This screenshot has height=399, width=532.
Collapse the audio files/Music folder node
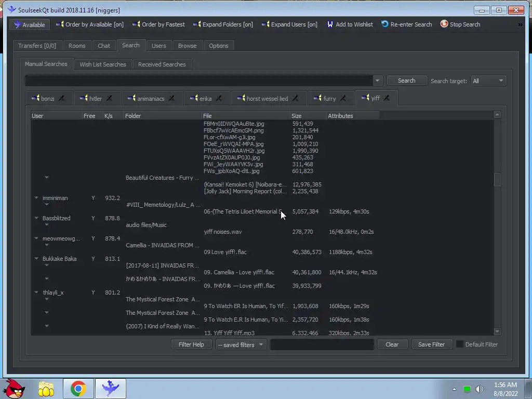pyautogui.click(x=47, y=224)
